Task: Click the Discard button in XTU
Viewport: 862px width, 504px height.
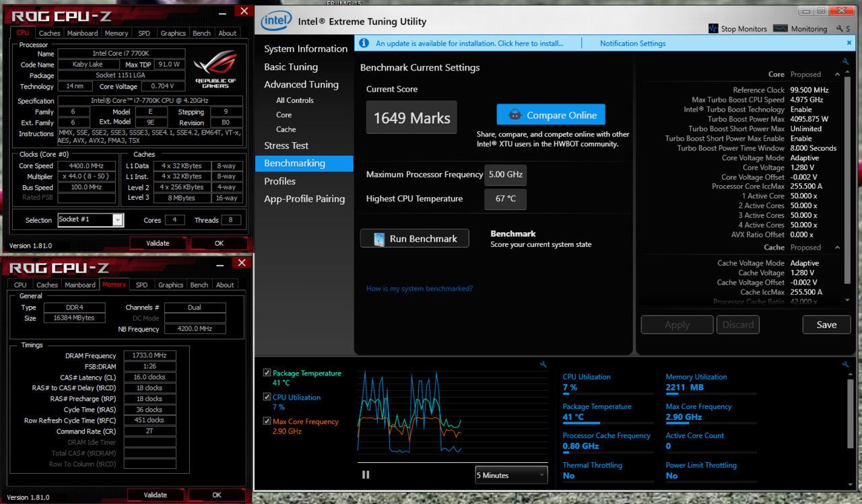Action: [738, 324]
